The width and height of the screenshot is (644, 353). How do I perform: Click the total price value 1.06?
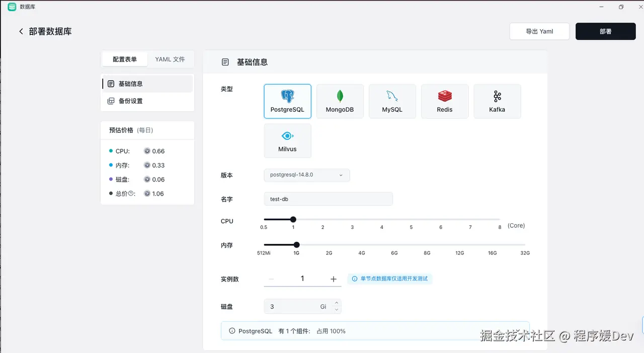pos(158,194)
